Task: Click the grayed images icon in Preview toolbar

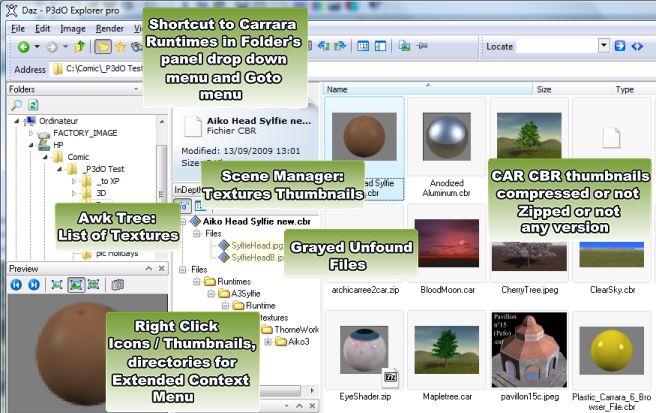Action: [x=118, y=285]
